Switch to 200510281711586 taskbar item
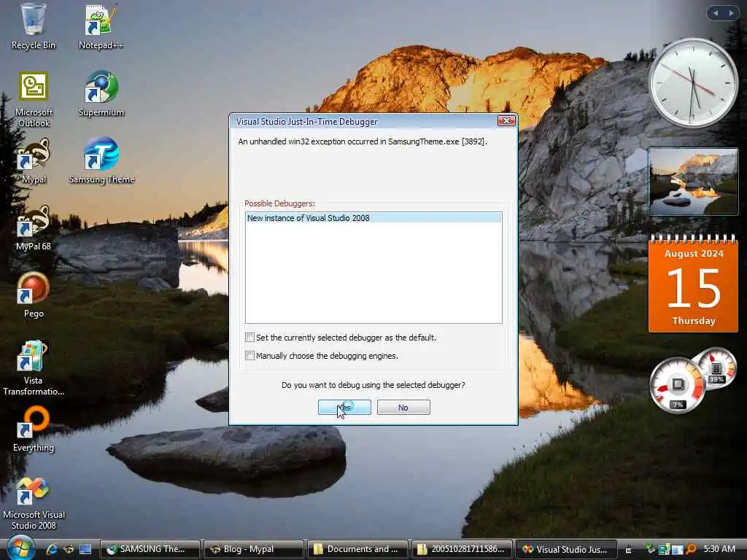This screenshot has width=747, height=560. (x=461, y=549)
